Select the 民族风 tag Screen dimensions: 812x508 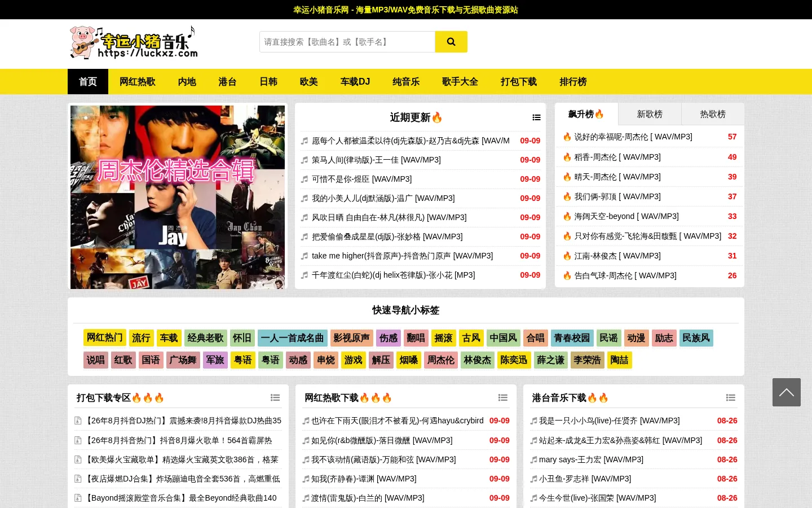click(x=696, y=338)
